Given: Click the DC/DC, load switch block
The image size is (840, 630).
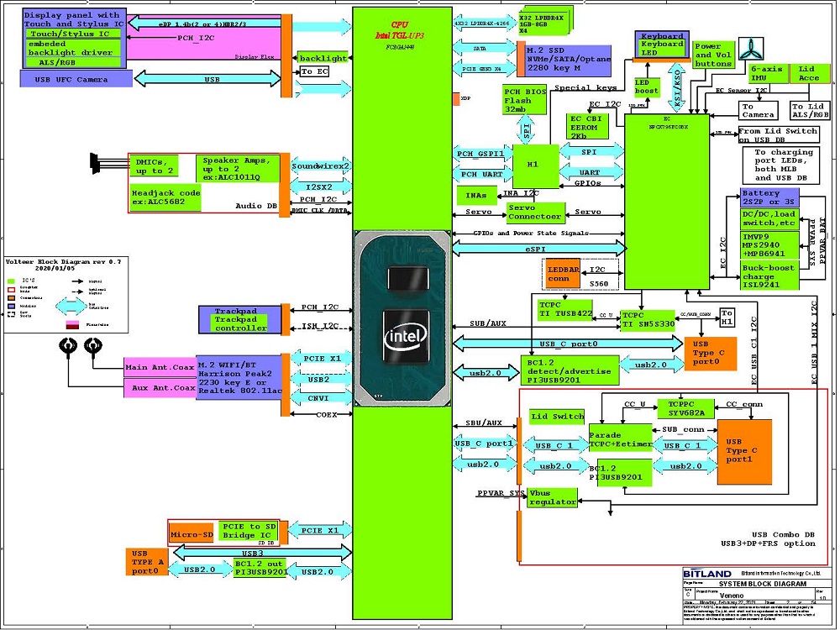Looking at the screenshot, I should (x=769, y=218).
